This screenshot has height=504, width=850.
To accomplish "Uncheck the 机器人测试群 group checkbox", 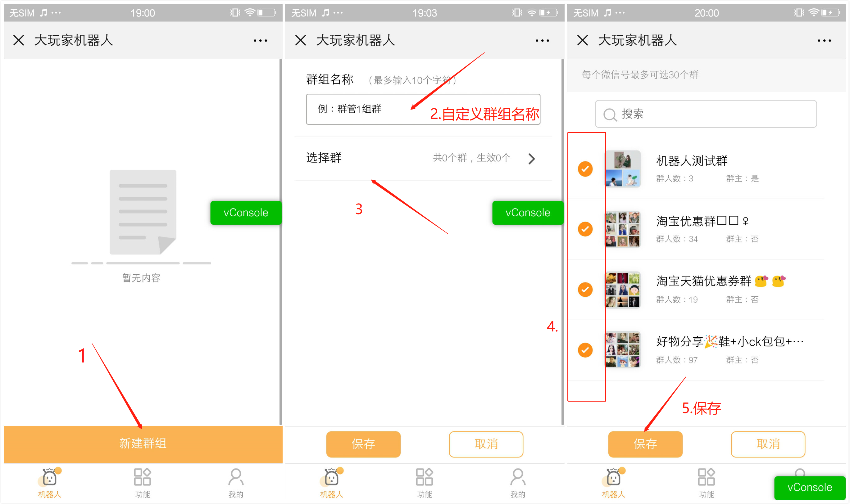I will click(x=585, y=169).
